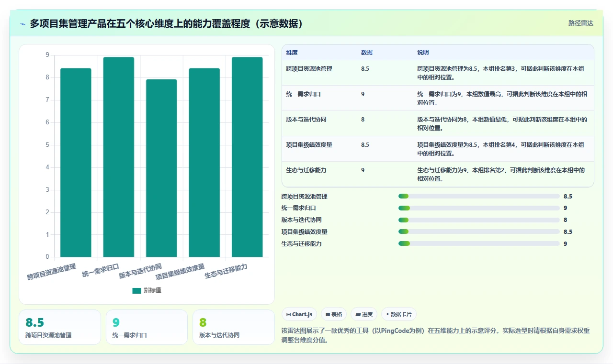Click the 生态与迁移能力 bar in chart
This screenshot has width=613, height=364.
tap(247, 157)
